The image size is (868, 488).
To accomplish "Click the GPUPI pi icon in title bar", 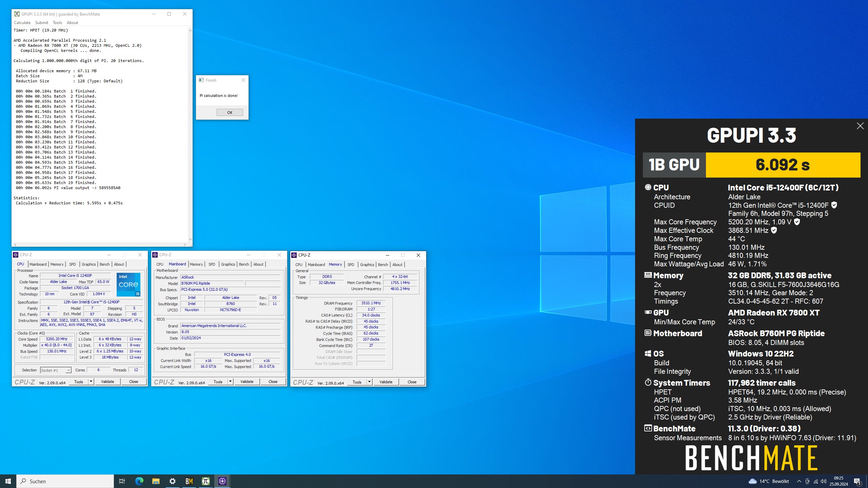I will point(17,14).
